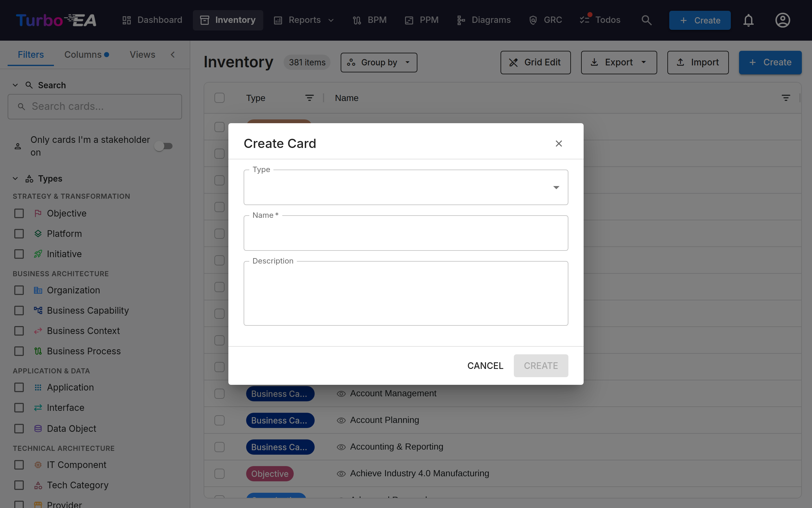Open the Export dropdown
Screen dimensions: 812x508
click(x=619, y=63)
